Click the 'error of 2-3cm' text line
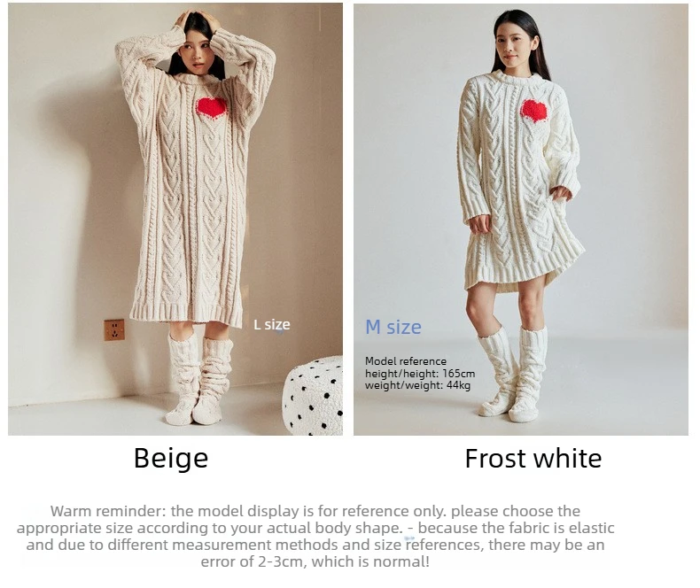Viewport: 700px width, 588px height. [315, 561]
